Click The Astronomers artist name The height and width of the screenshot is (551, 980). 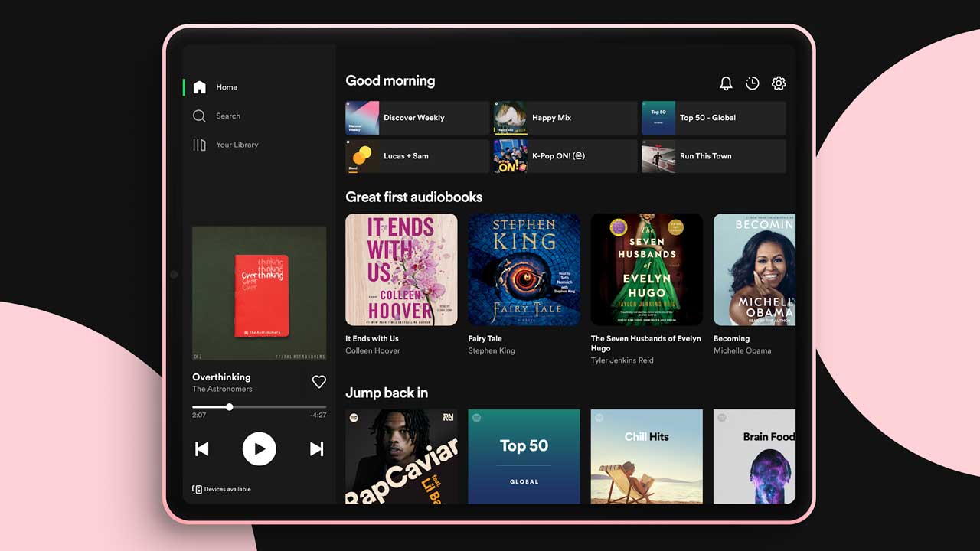tap(222, 389)
